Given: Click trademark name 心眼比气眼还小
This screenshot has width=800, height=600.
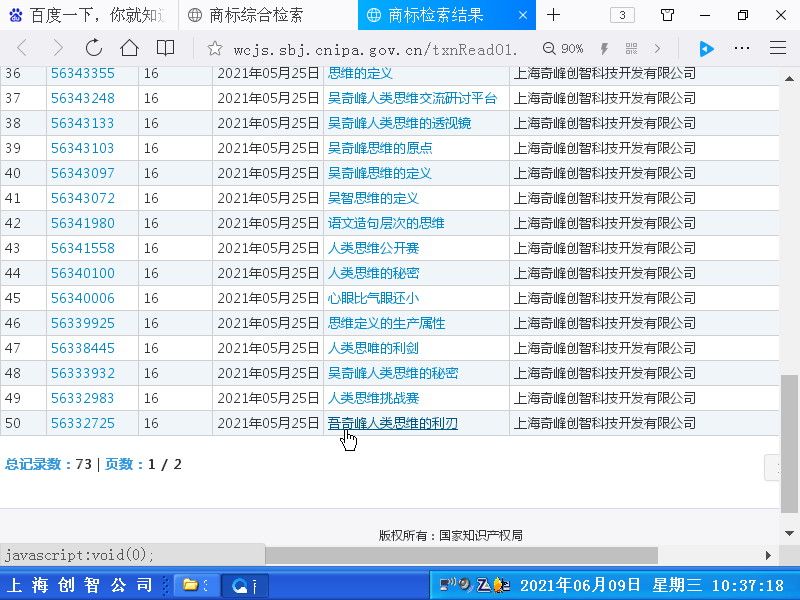Looking at the screenshot, I should click(373, 298).
